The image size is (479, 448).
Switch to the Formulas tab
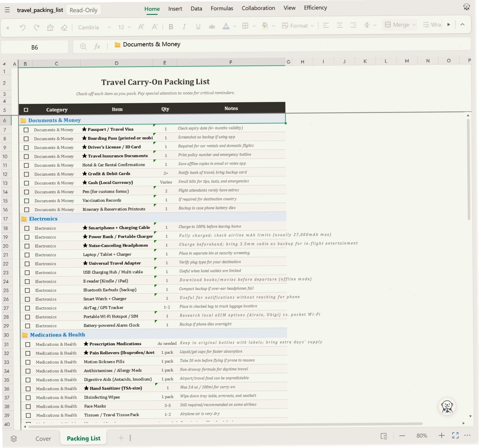point(222,8)
